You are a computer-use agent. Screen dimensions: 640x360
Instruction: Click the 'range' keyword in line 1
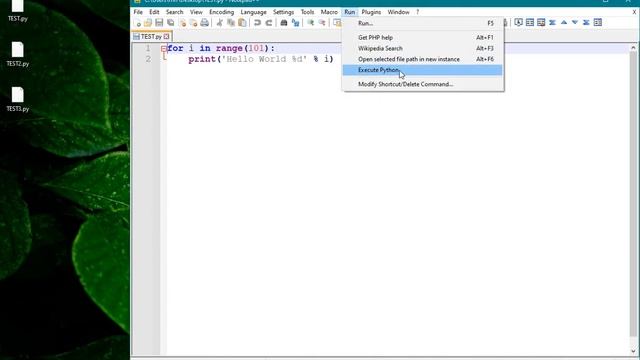pyautogui.click(x=229, y=49)
